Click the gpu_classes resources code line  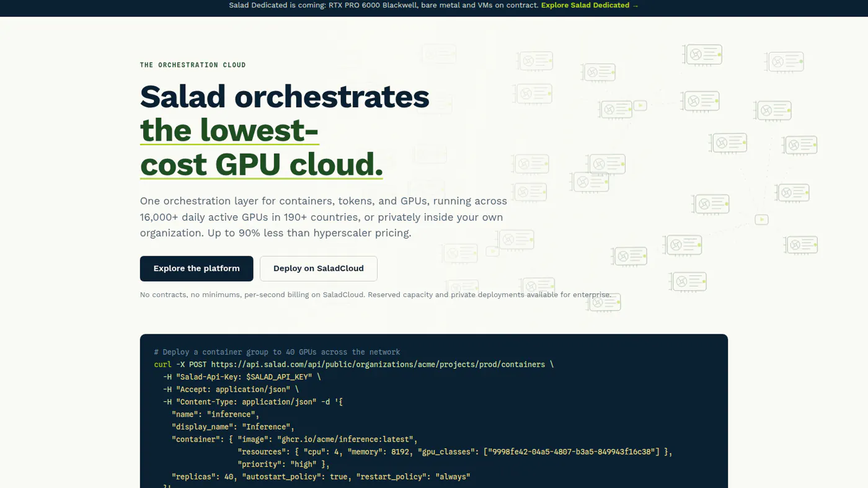[x=455, y=451]
